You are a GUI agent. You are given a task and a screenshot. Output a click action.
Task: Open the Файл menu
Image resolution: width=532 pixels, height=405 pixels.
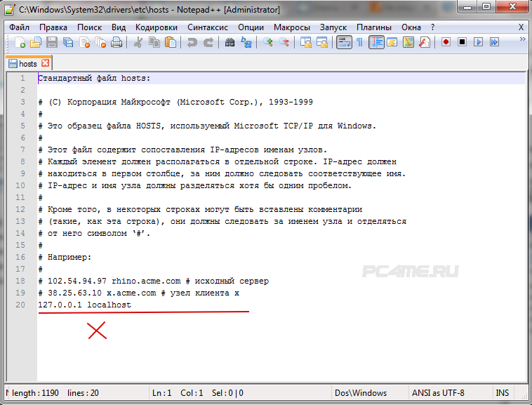click(x=20, y=27)
